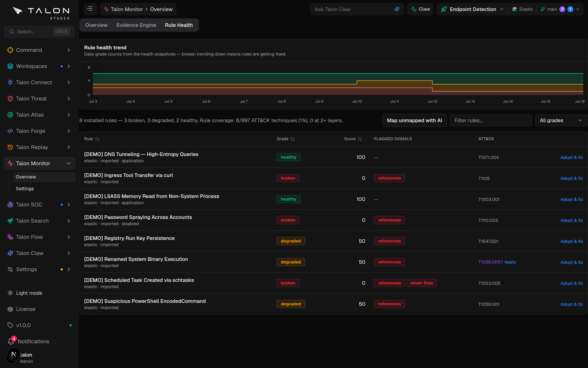Screen dimensions: 588x368
Task: Click Adopt & fix for DNS Tunneling rule
Action: [x=571, y=158]
